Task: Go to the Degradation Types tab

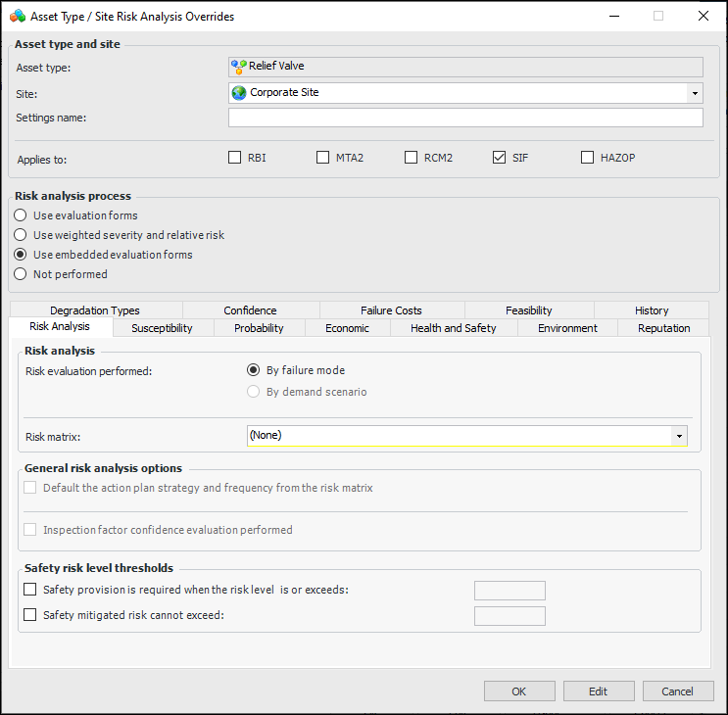Action: pos(95,310)
